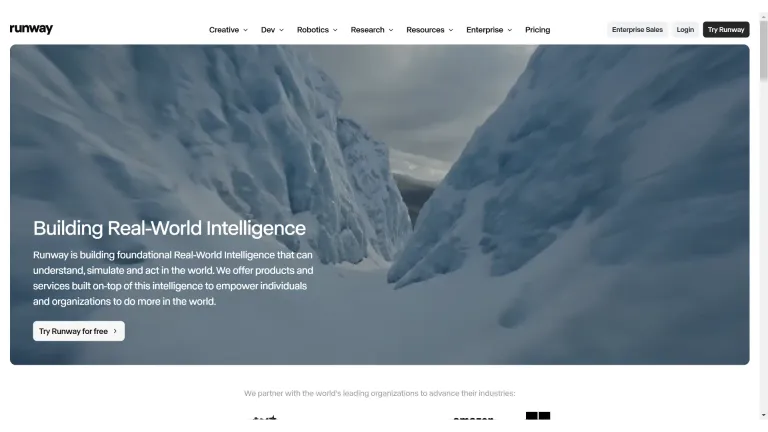768x432 pixels.
Task: Open the Dev menu
Action: click(272, 30)
